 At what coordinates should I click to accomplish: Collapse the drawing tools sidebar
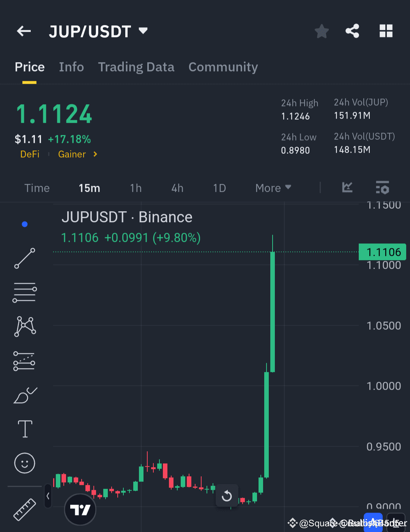point(48,497)
